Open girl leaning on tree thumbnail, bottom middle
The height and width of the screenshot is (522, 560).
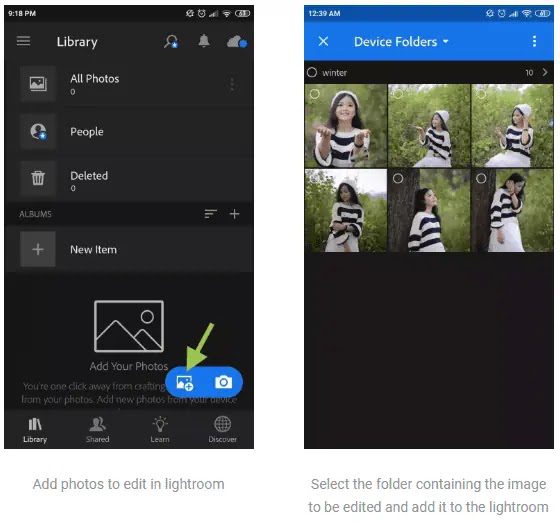tap(429, 211)
